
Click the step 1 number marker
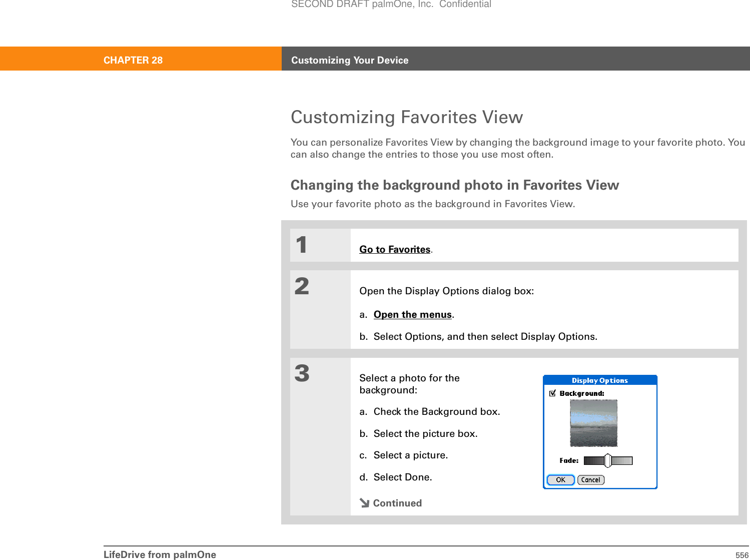click(301, 245)
